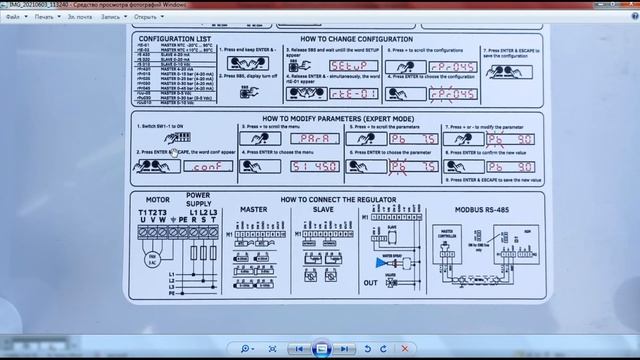640x360 pixels.
Task: Click the 'POWER SUPPLY' label
Action: pyautogui.click(x=198, y=199)
